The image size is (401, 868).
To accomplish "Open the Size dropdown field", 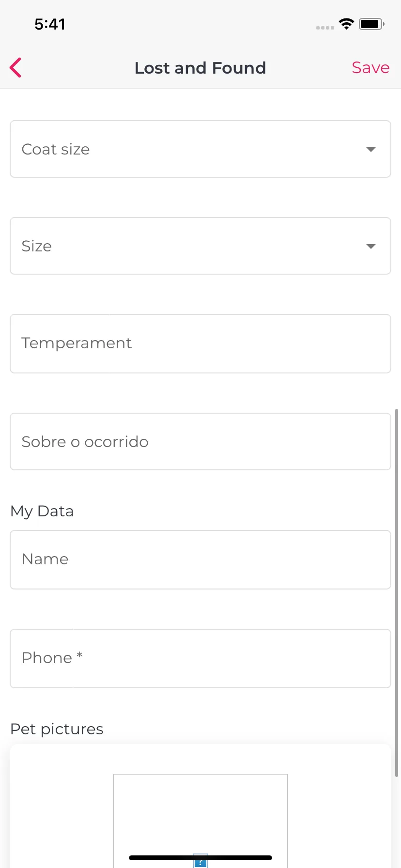I will point(200,246).
